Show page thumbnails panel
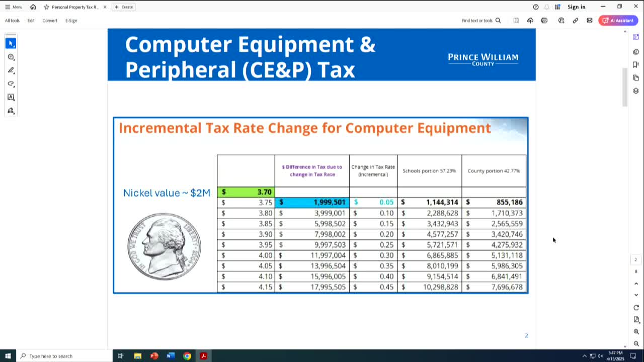The width and height of the screenshot is (644, 362). [x=636, y=78]
